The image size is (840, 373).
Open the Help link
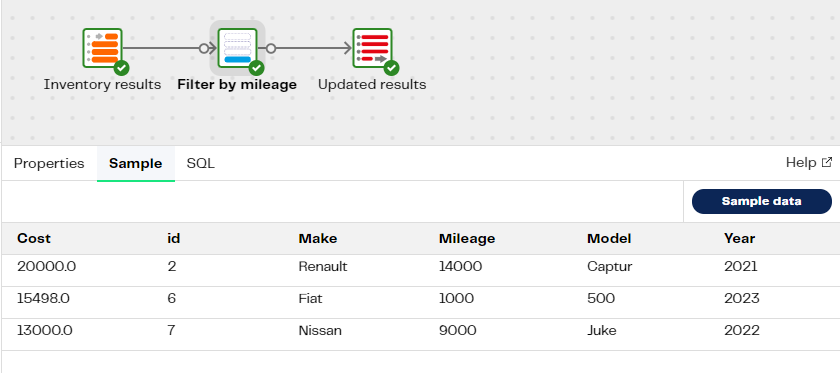pos(801,162)
